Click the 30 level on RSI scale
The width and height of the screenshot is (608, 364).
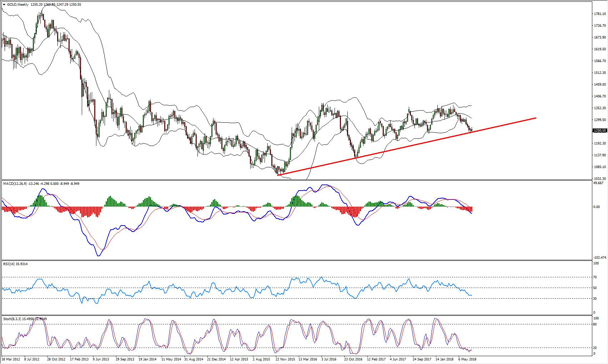coord(595,299)
